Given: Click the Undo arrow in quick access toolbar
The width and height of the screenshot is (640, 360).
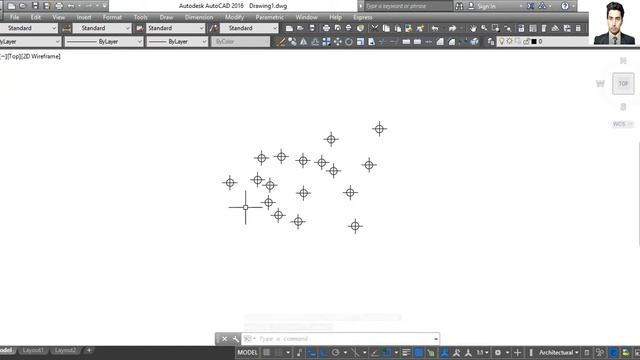Looking at the screenshot, I should coord(71,6).
